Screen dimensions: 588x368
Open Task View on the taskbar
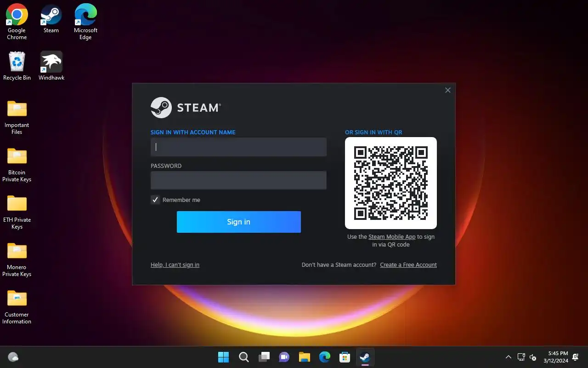tap(264, 357)
